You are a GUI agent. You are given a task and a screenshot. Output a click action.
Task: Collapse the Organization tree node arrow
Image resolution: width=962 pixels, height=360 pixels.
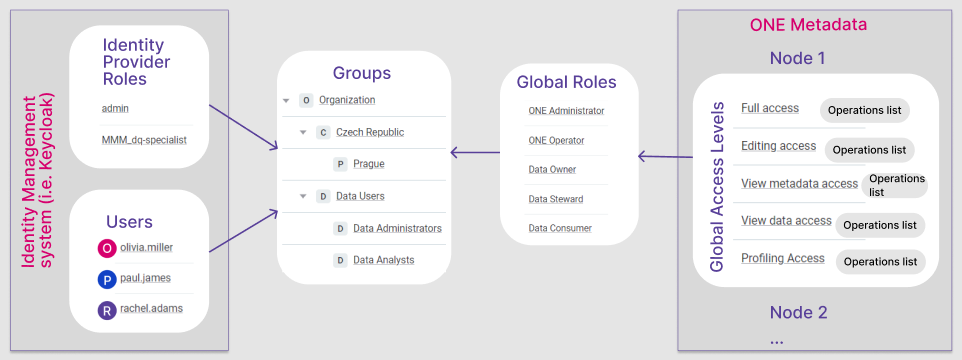coord(286,101)
